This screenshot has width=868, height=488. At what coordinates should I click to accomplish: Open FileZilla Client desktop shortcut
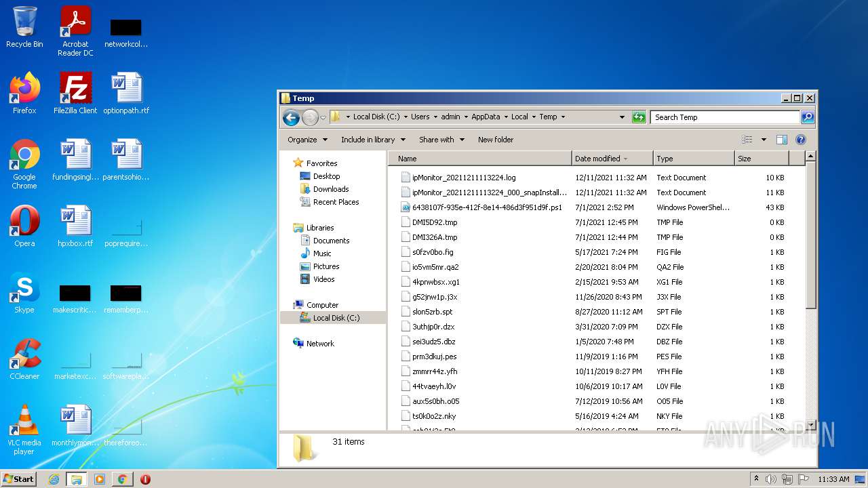point(75,94)
